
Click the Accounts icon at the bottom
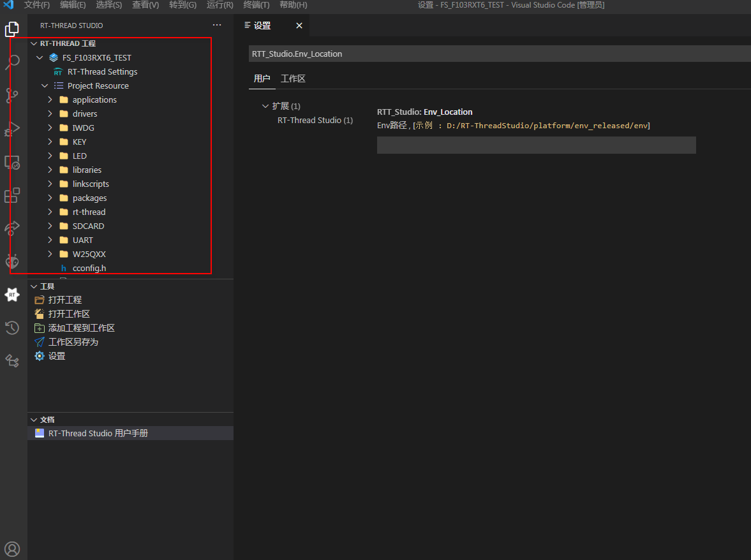[12, 549]
